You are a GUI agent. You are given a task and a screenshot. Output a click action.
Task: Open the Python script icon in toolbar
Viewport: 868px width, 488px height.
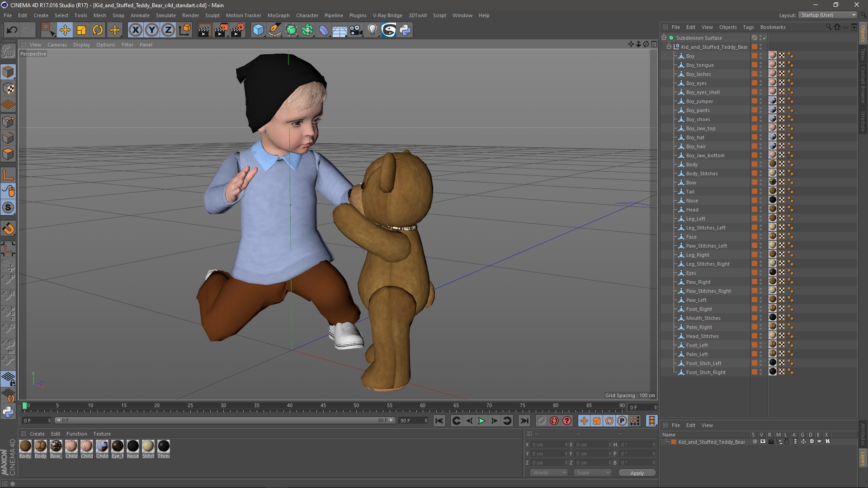(406, 30)
